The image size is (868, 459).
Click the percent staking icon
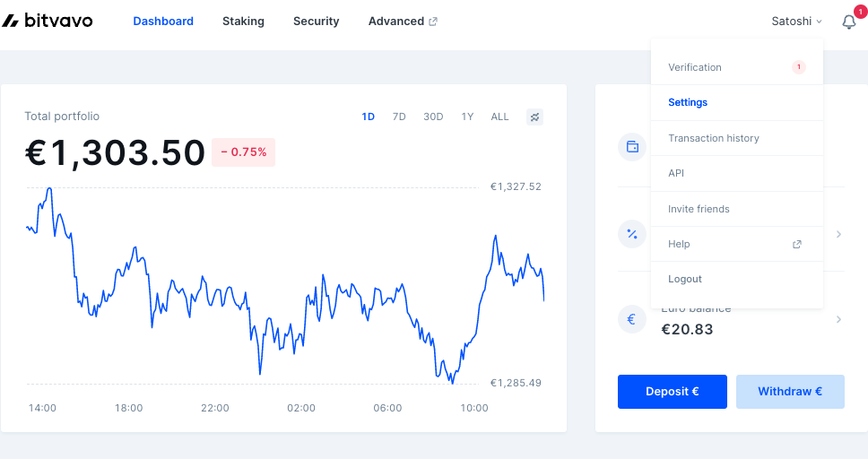point(632,234)
